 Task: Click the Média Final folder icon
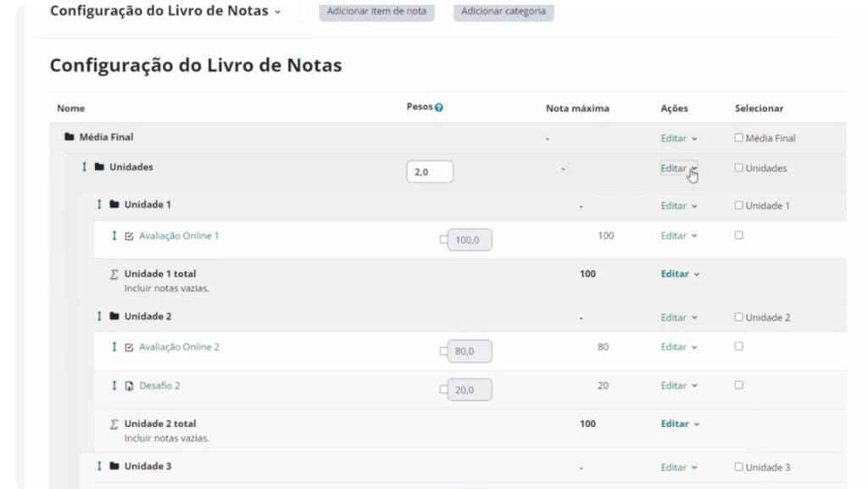pyautogui.click(x=70, y=137)
